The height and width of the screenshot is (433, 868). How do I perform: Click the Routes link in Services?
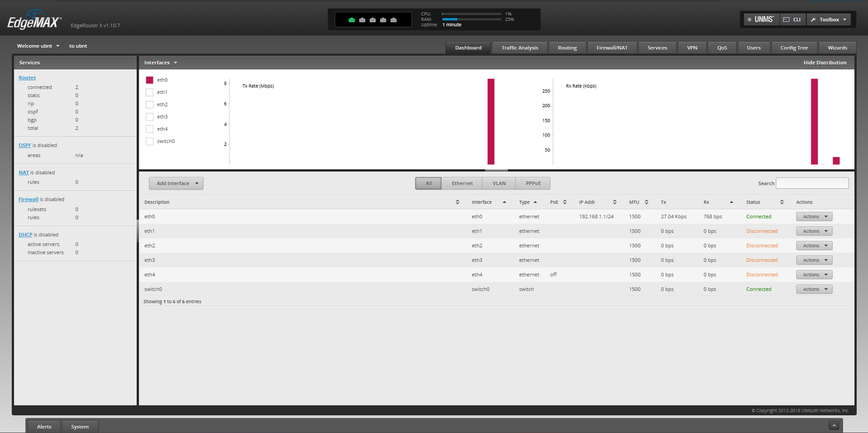click(x=27, y=78)
